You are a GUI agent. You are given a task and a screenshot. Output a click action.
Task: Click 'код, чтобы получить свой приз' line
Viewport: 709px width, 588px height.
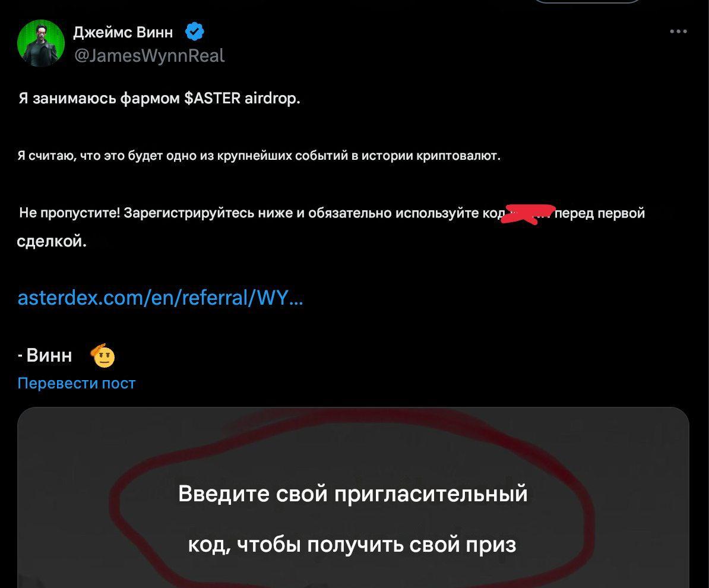[x=352, y=544]
